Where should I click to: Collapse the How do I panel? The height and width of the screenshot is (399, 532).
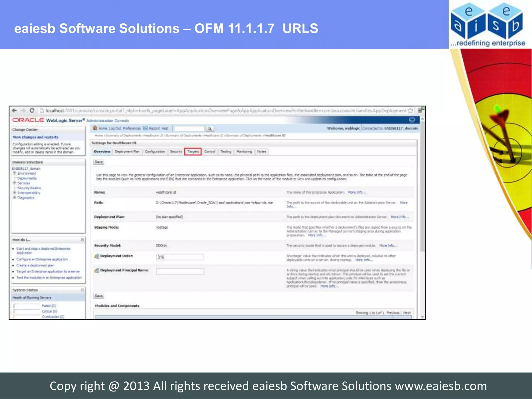tap(82, 240)
